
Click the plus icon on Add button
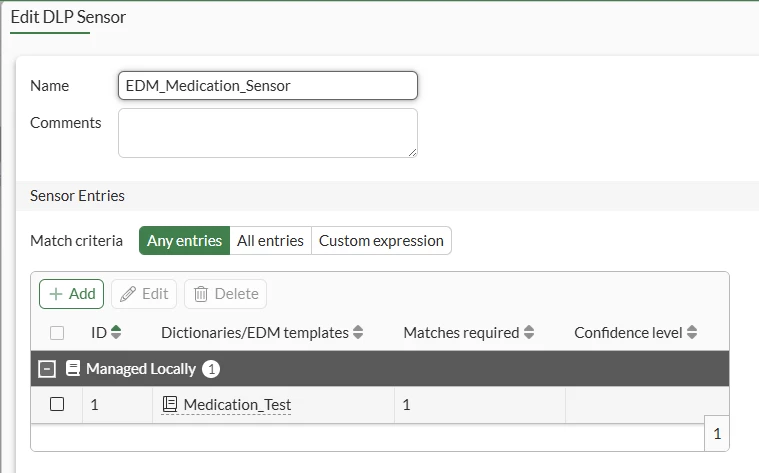(x=56, y=294)
